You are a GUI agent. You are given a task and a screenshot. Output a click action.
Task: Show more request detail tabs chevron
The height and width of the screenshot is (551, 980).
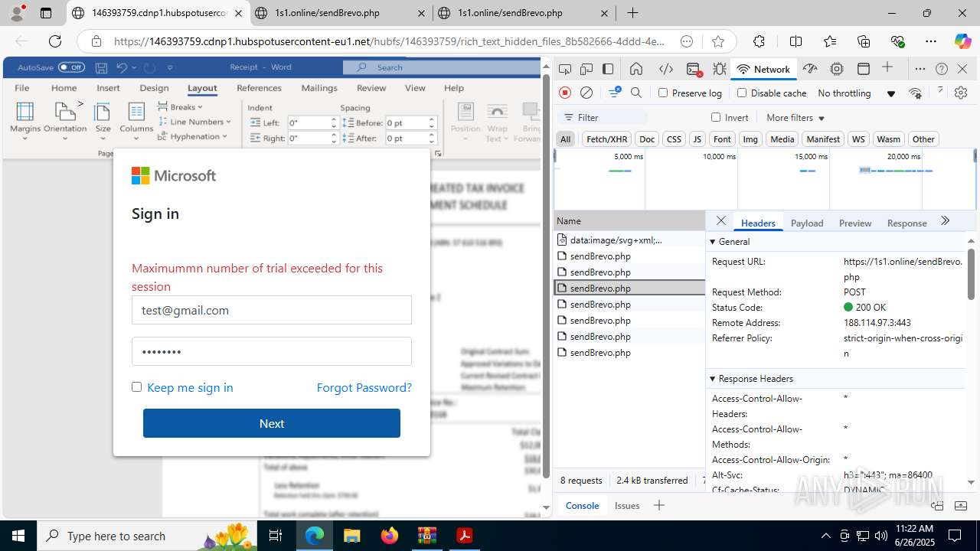[x=946, y=221]
